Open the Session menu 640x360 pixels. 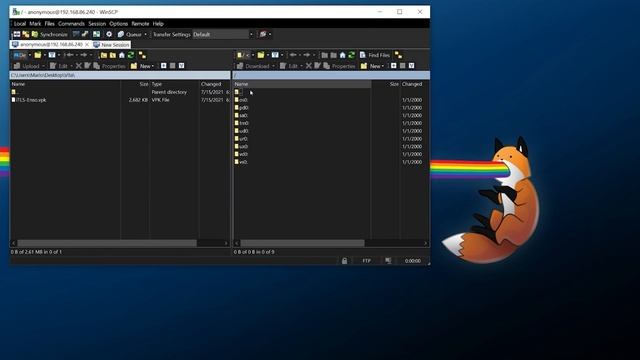coord(97,24)
